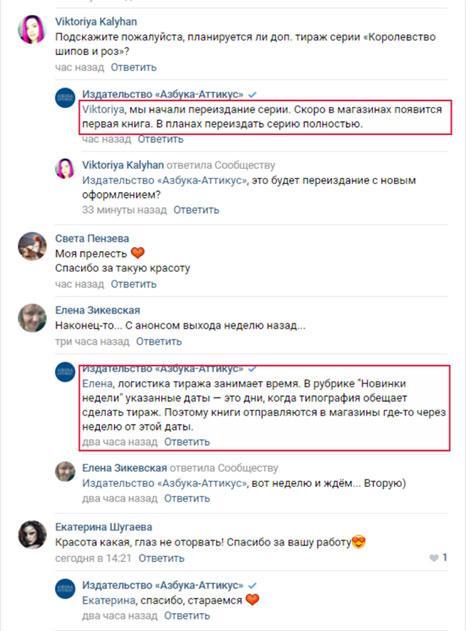466x631 pixels.
Task: Open Viktoriya Kalyhan's pink-haired avatar at top
Action: coord(32,29)
